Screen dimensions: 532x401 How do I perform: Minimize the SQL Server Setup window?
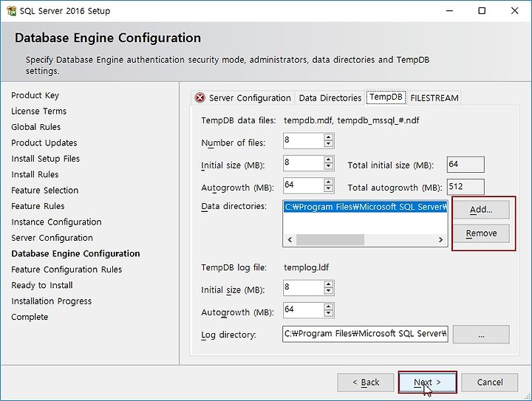tap(449, 11)
